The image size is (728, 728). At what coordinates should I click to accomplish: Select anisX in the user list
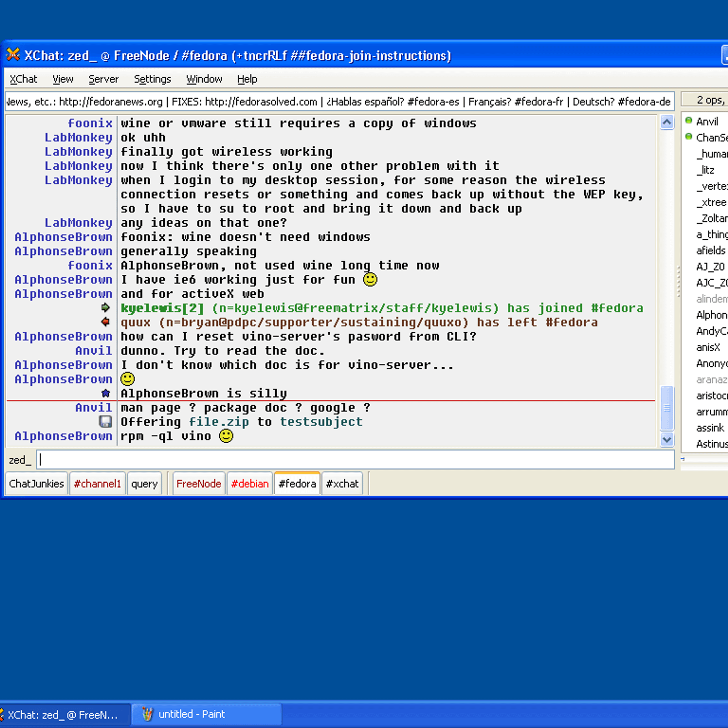pos(708,347)
